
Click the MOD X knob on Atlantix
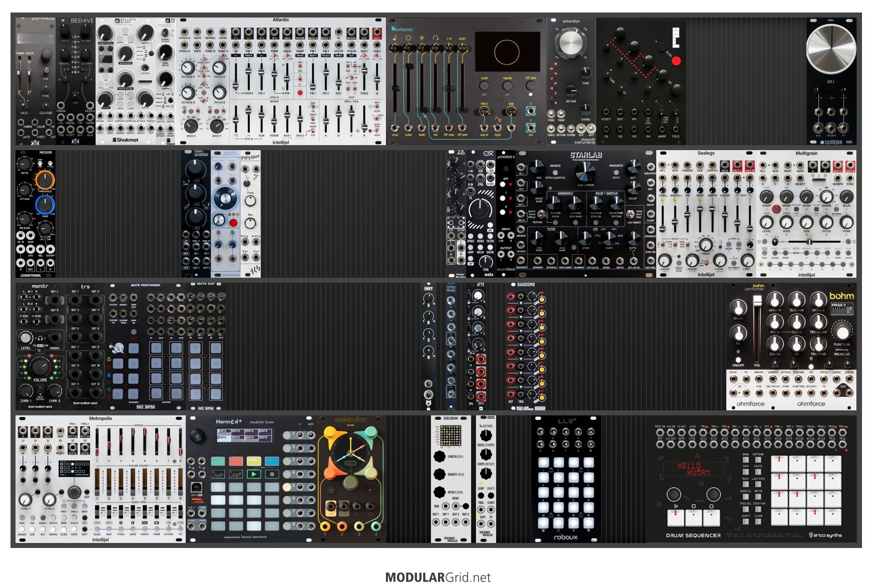coord(190,125)
